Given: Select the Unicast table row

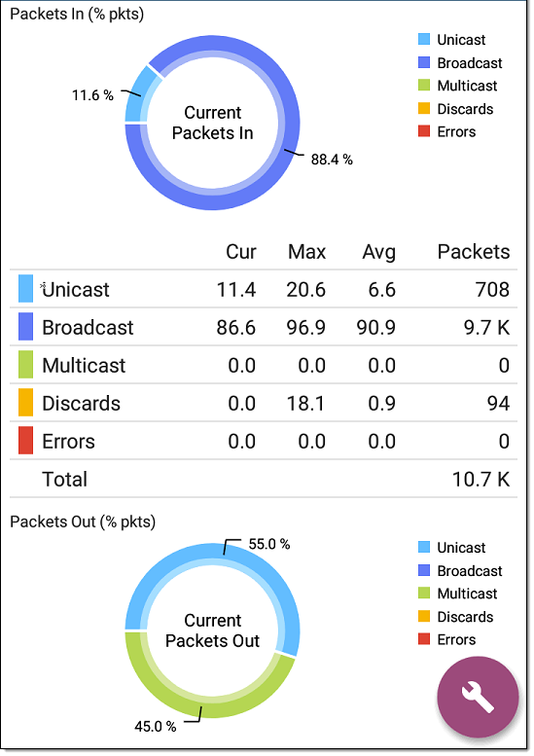Looking at the screenshot, I should pyautogui.click(x=264, y=289).
